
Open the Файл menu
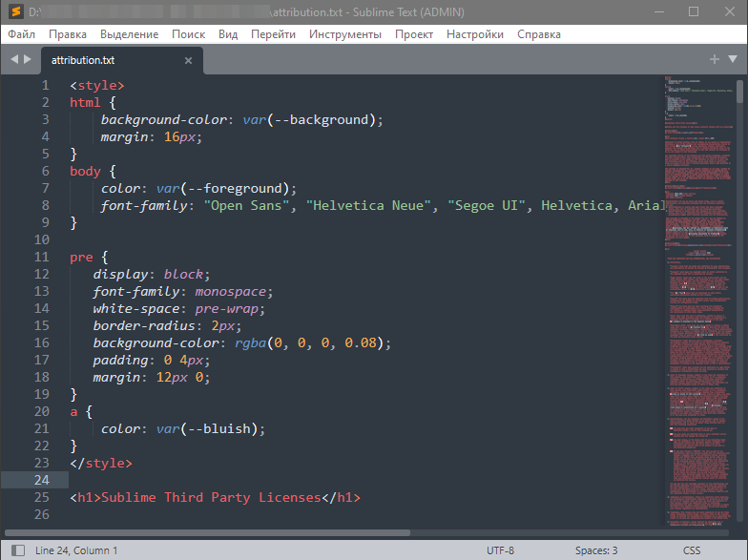pyautogui.click(x=21, y=34)
